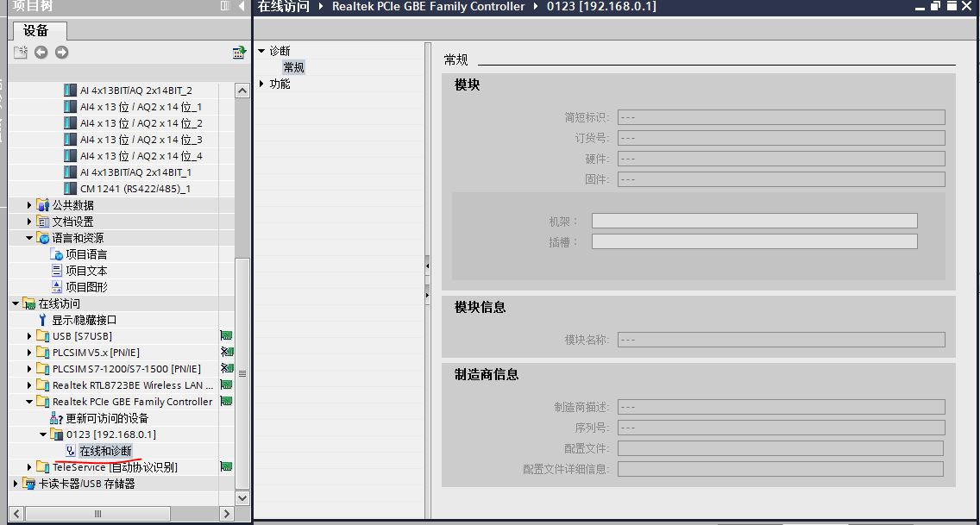Click the 序列号 field
This screenshot has width=980, height=525.
tap(782, 428)
